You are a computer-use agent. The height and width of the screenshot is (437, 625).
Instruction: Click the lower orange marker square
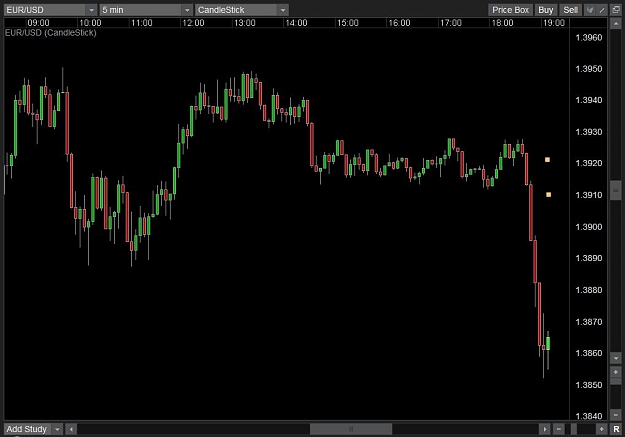point(548,195)
